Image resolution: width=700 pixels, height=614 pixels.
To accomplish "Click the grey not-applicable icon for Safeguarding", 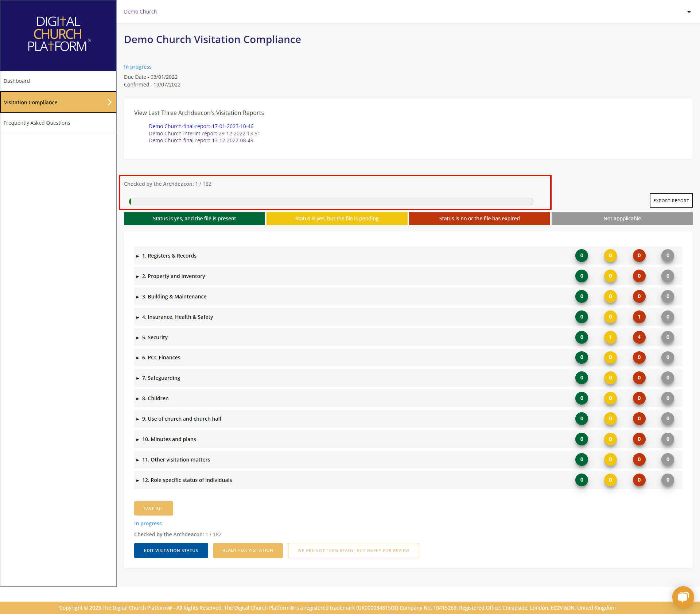I will tap(667, 378).
